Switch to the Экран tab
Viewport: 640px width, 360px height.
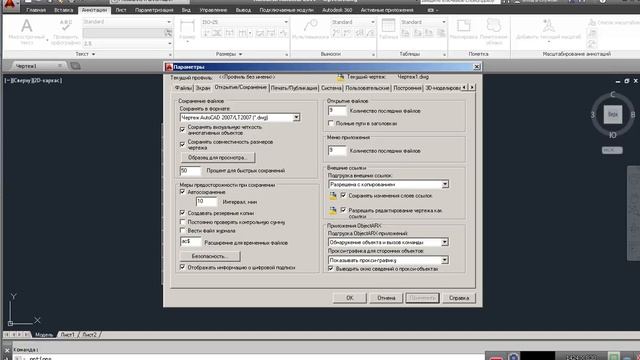pyautogui.click(x=203, y=88)
